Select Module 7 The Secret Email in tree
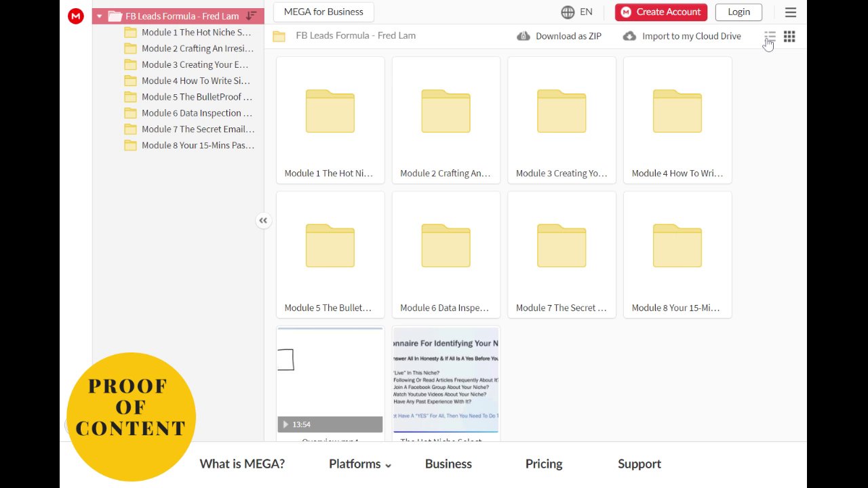 click(x=189, y=129)
